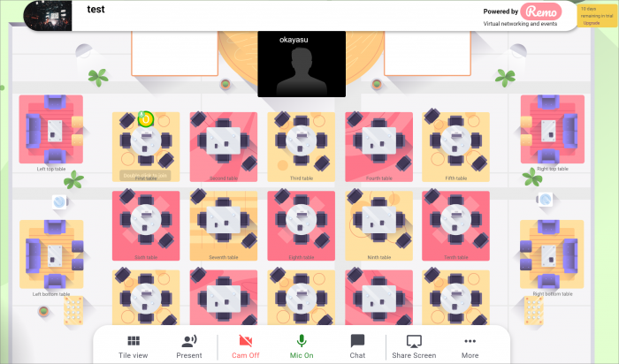
Task: Open the Present option
Action: click(x=189, y=347)
